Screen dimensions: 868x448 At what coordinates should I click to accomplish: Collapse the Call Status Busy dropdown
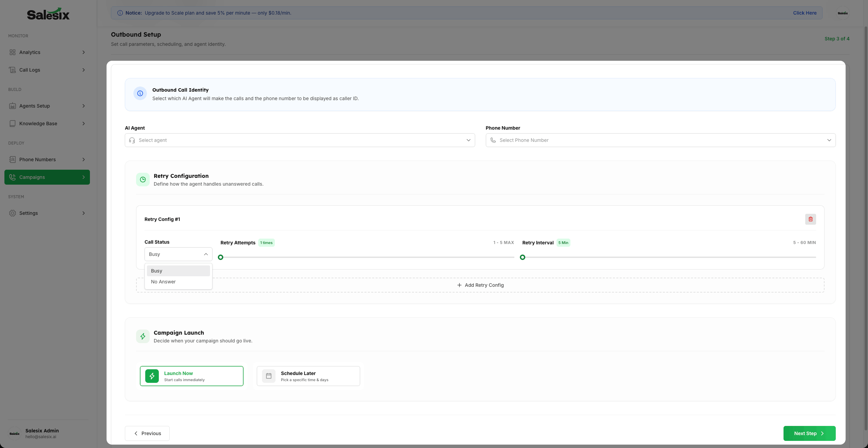tap(178, 254)
